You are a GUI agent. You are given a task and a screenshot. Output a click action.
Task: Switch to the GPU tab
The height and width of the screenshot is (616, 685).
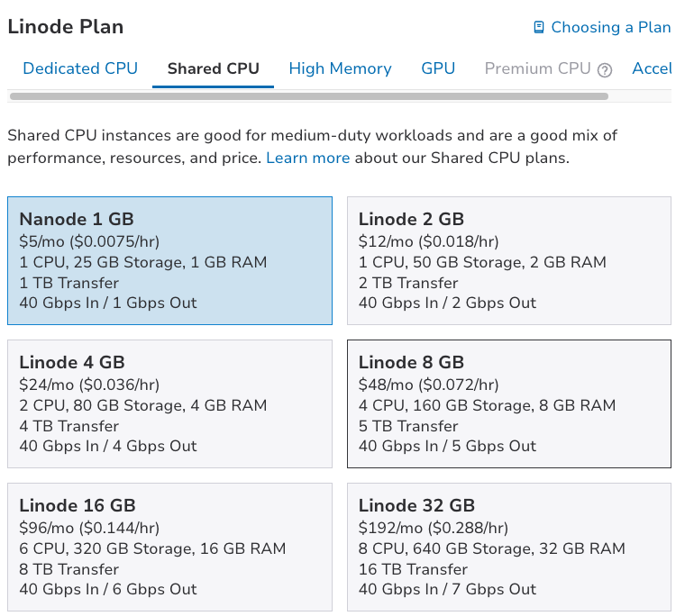[438, 68]
